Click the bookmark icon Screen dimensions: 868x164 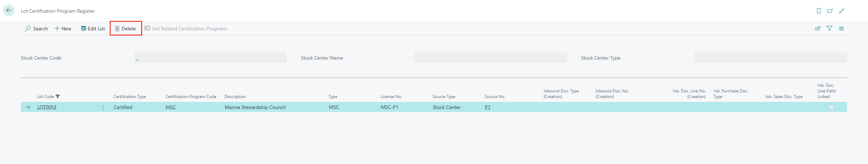tap(818, 11)
